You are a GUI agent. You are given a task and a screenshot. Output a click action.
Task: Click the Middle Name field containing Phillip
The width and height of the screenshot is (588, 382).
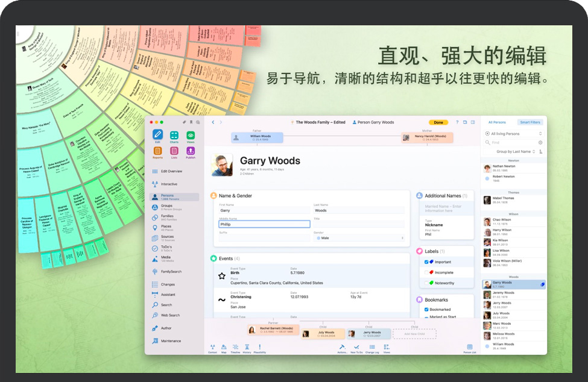(x=264, y=224)
